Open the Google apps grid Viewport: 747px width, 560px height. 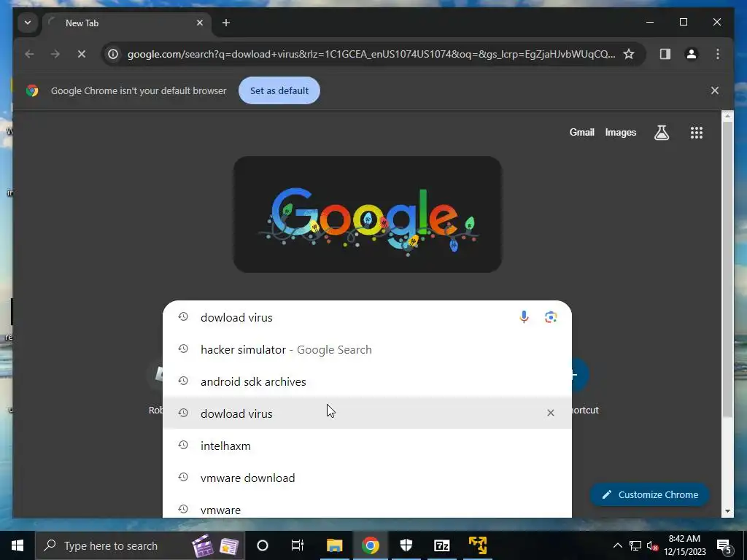click(697, 133)
